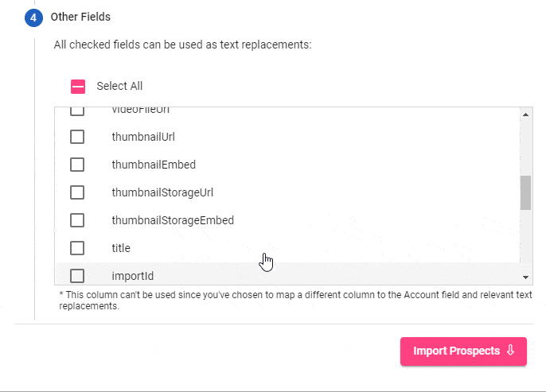Click the thumbnailStorageEmbed label
Image resolution: width=546 pixels, height=392 pixels.
(x=173, y=220)
